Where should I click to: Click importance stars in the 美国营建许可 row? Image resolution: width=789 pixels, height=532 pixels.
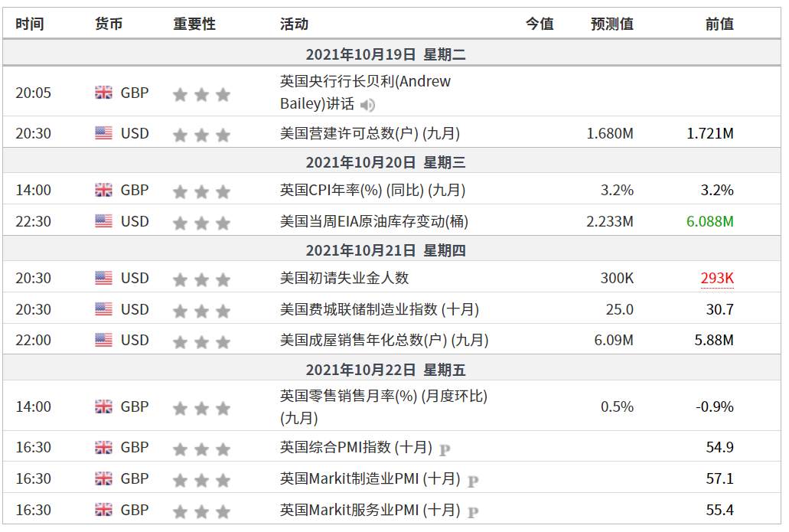tap(201, 135)
